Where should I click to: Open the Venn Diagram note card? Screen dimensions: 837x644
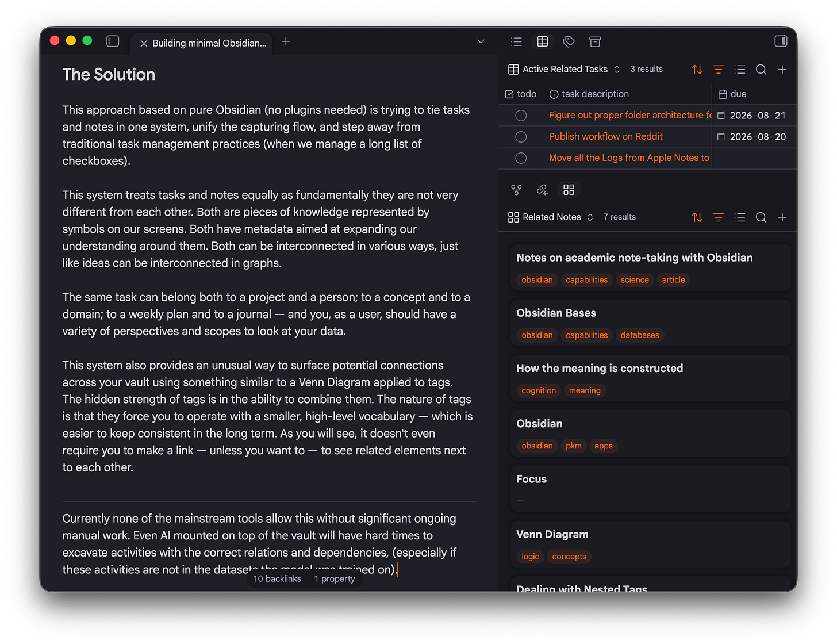tap(651, 544)
